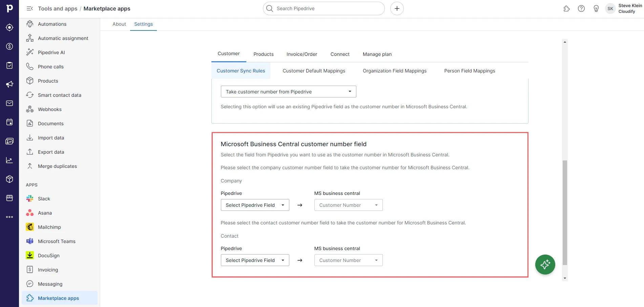Open Automatic assignment in sidebar

pos(60,38)
